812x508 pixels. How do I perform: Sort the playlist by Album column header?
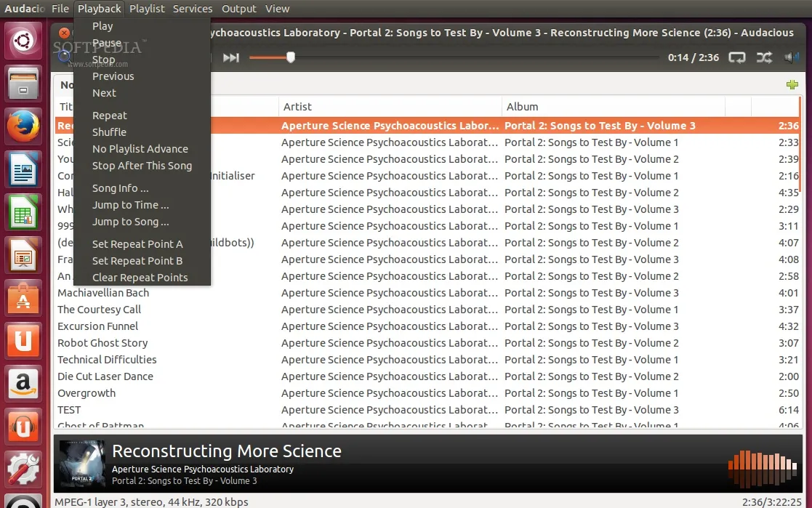point(522,107)
